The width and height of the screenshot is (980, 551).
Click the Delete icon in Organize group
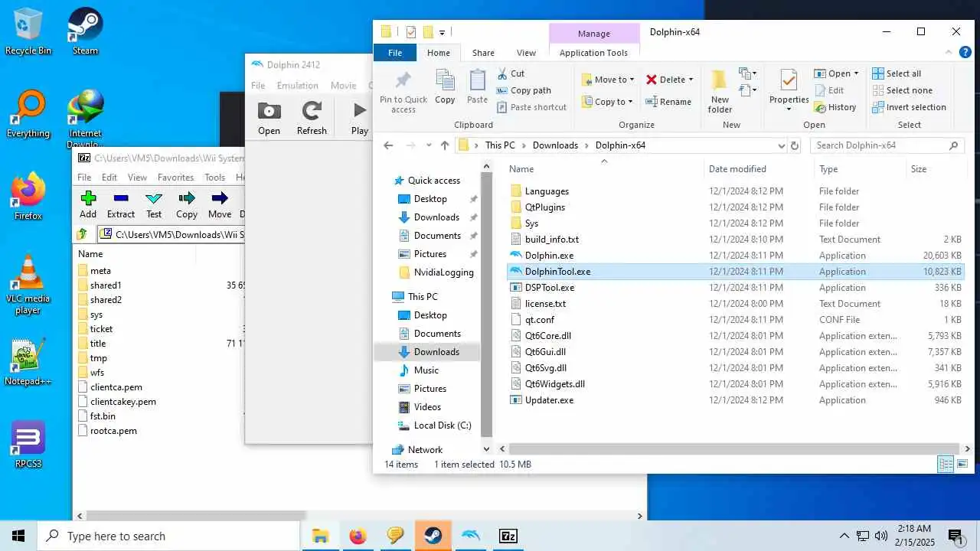coord(652,80)
